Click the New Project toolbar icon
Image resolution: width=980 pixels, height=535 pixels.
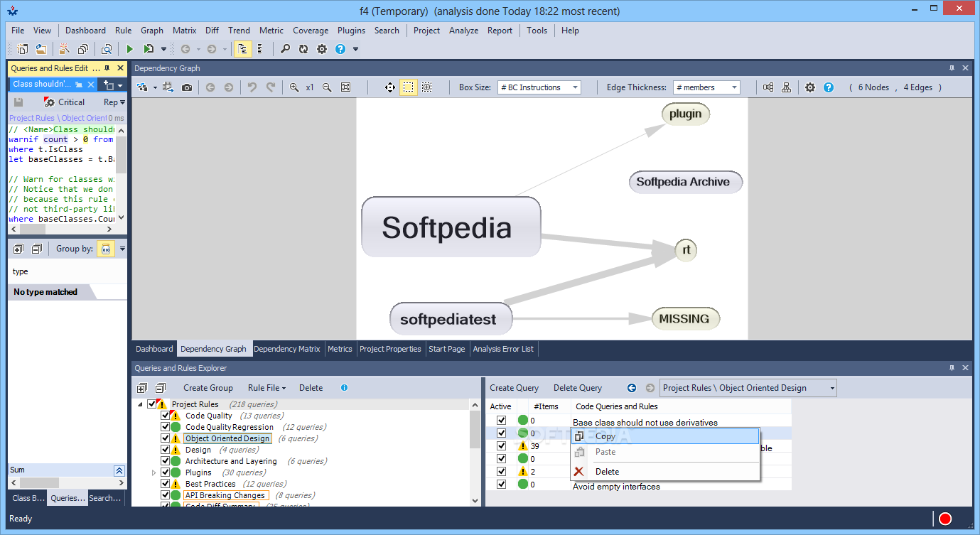(x=22, y=49)
